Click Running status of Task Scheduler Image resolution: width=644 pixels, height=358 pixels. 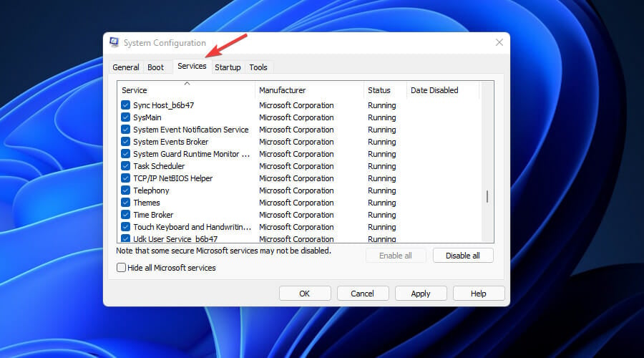pyautogui.click(x=382, y=166)
